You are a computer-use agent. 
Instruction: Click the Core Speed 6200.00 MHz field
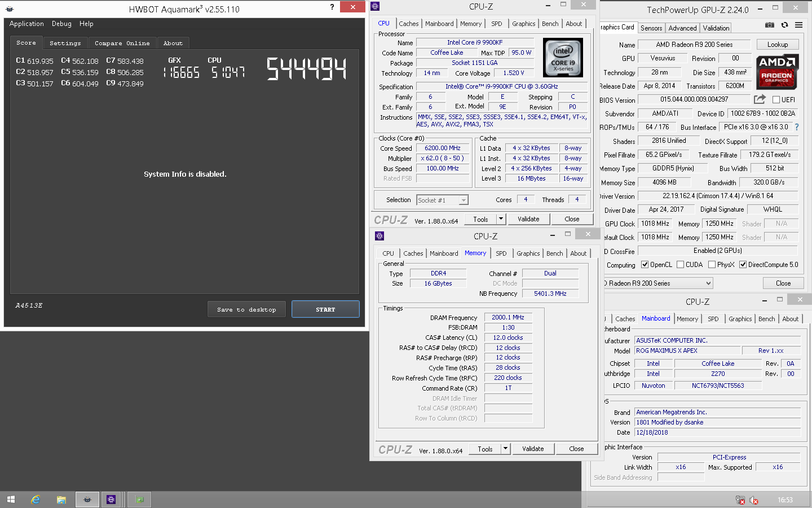click(x=443, y=148)
